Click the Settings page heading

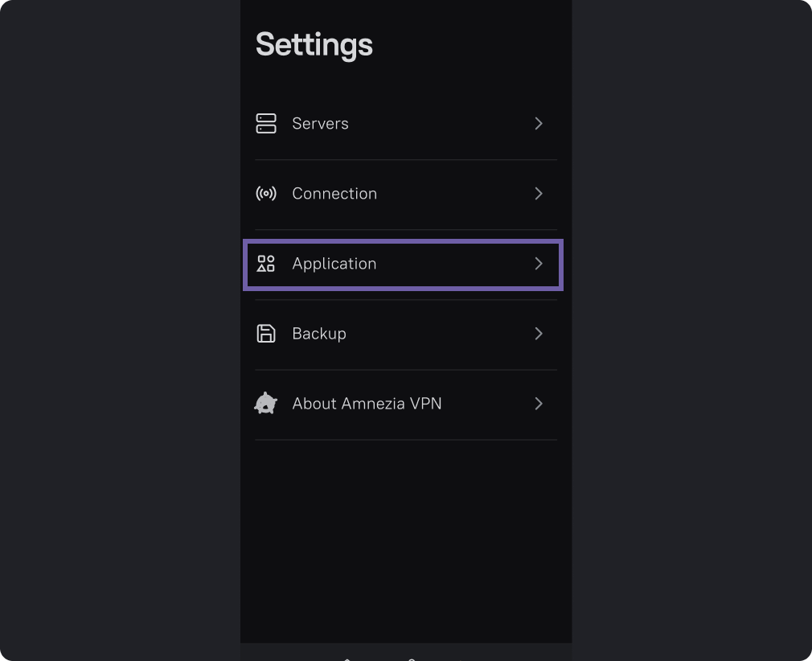(314, 45)
